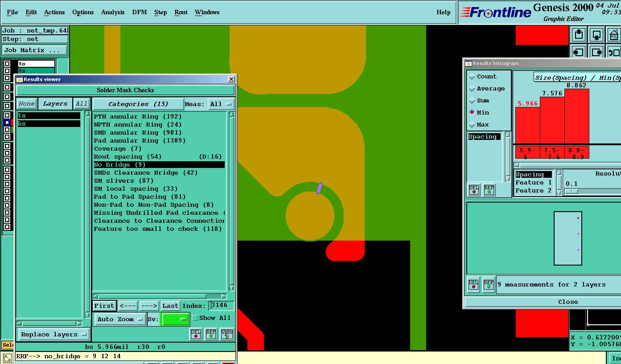The image size is (621, 364).
Task: Click the Categories (15) header button
Action: point(138,104)
